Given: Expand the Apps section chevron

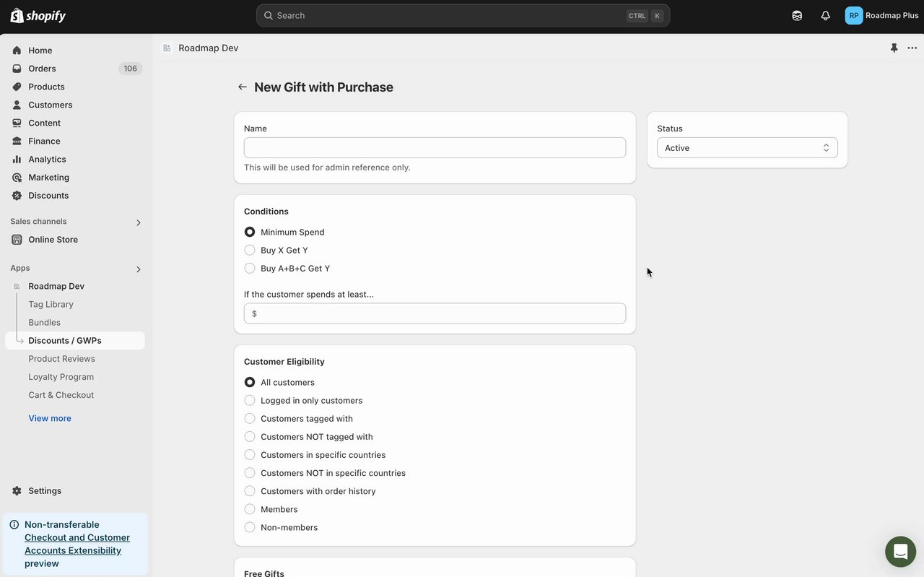Looking at the screenshot, I should pos(139,269).
